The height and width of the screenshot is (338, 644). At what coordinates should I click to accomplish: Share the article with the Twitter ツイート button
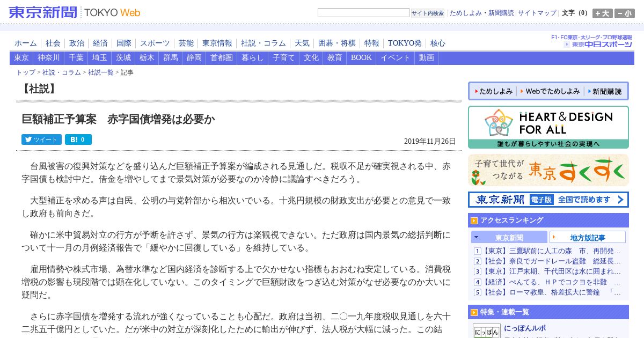point(41,139)
